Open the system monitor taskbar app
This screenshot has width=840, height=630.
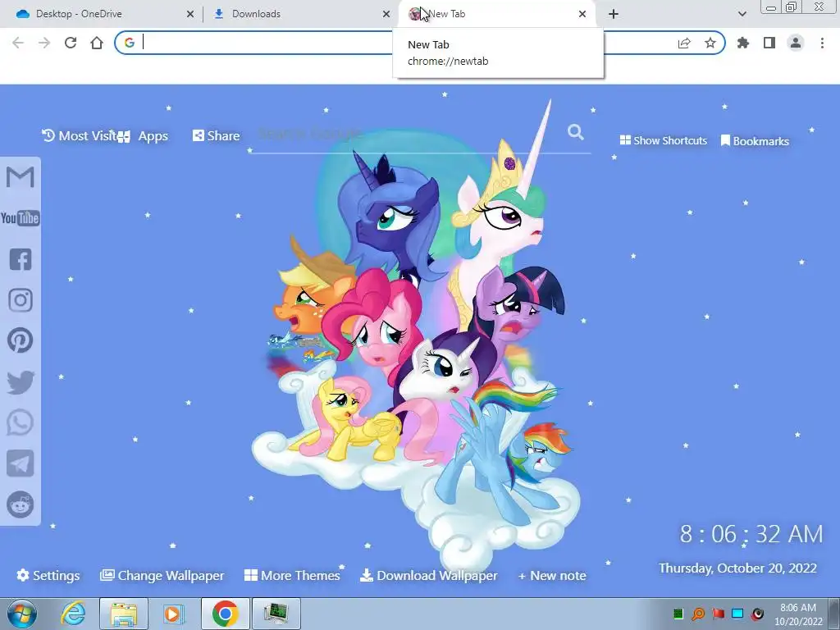(276, 614)
